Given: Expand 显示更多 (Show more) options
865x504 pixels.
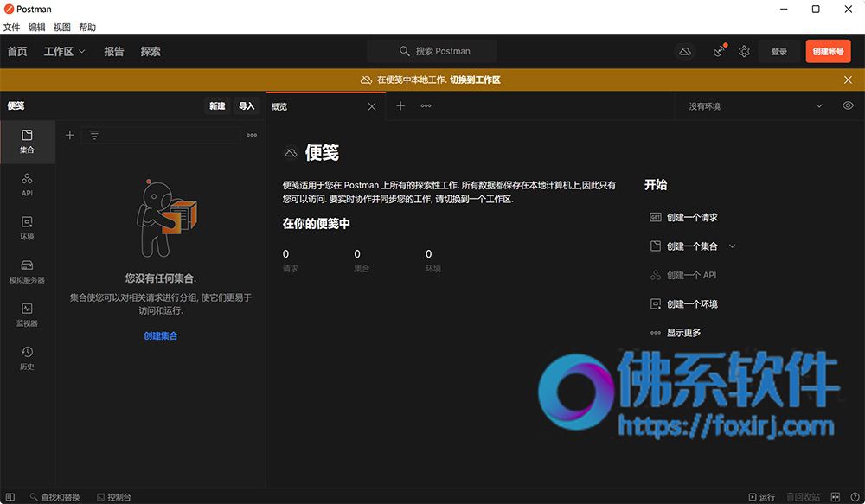Looking at the screenshot, I should [x=676, y=333].
